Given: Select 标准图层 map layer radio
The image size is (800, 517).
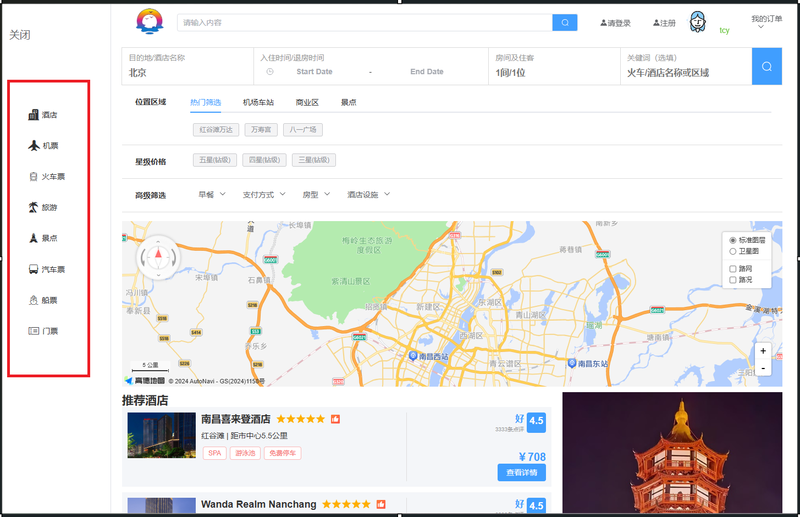Looking at the screenshot, I should (733, 240).
